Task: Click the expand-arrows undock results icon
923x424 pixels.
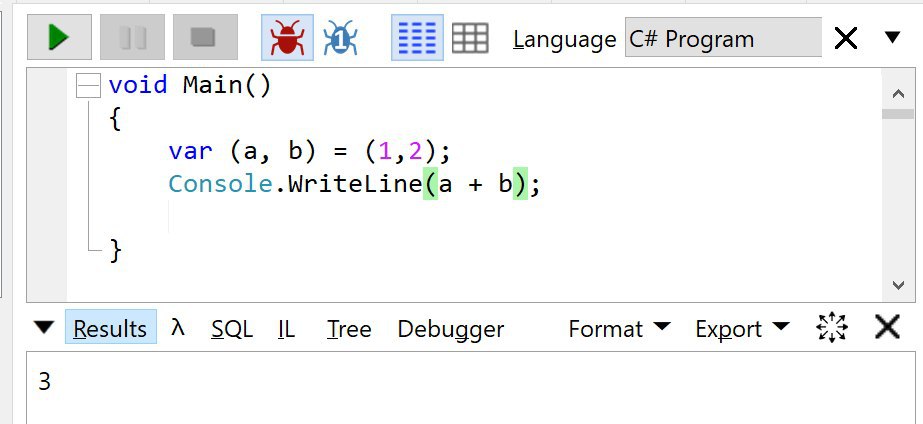Action: pos(832,327)
